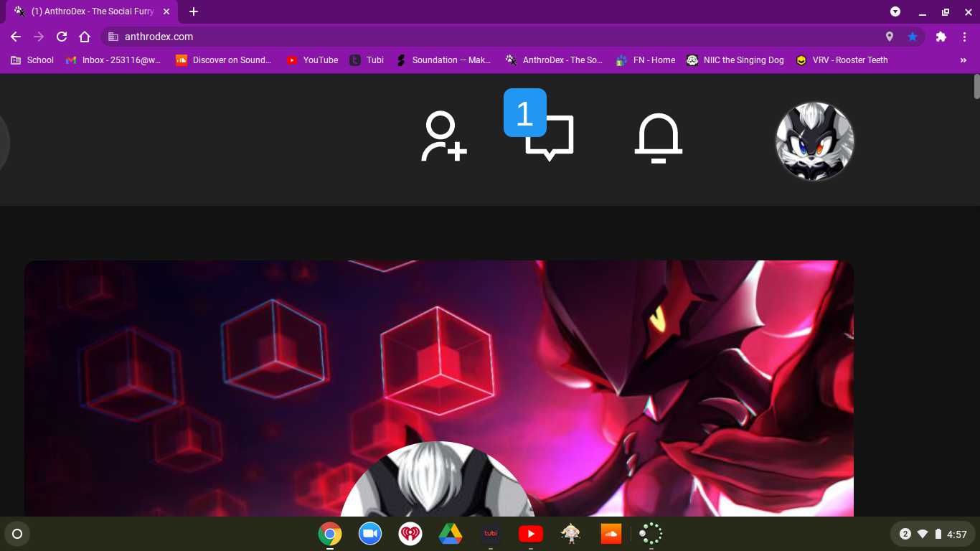The image size is (980, 551).
Task: Expand hidden bookmarks overflow chevron
Action: tap(963, 60)
